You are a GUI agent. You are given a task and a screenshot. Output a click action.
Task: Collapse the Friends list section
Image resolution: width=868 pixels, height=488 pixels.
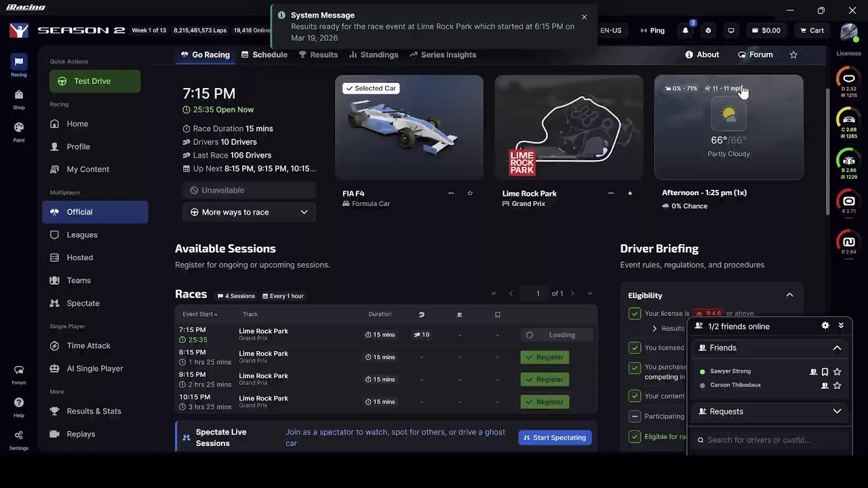pyautogui.click(x=837, y=348)
